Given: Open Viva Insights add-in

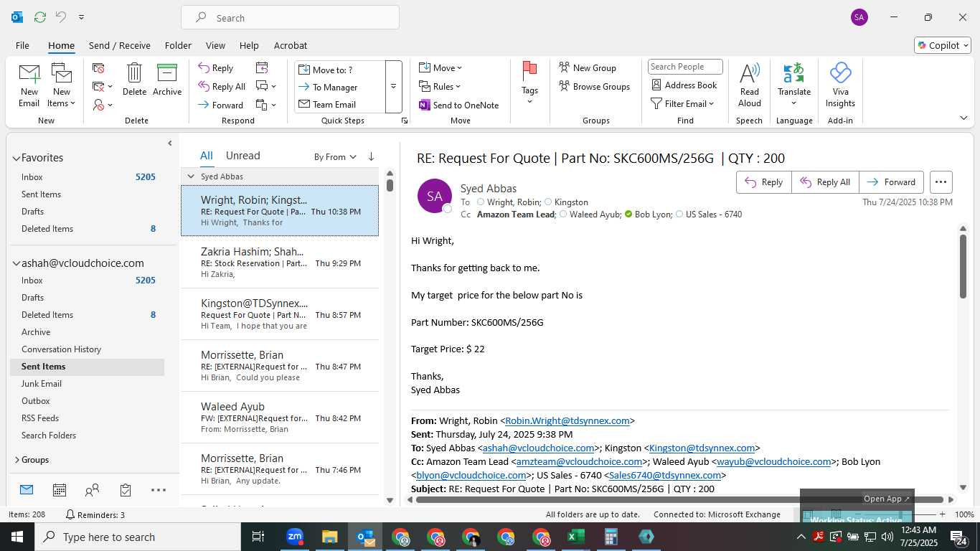Looking at the screenshot, I should tap(840, 85).
